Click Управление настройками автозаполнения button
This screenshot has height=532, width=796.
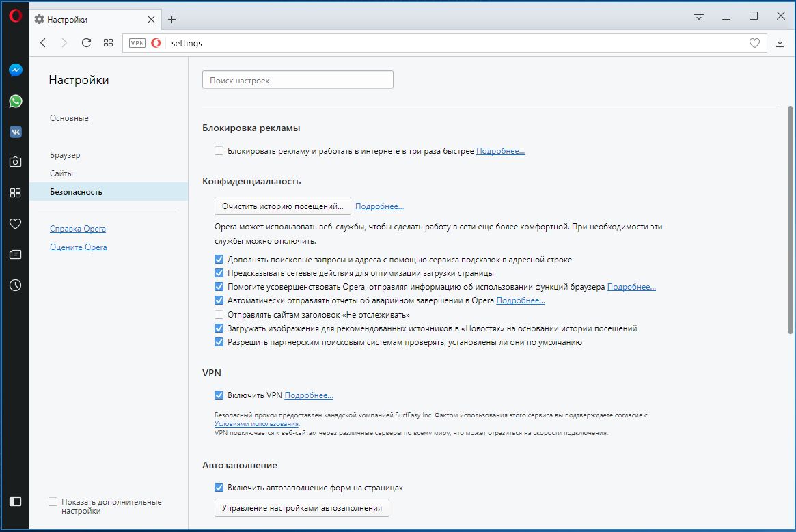coord(302,507)
